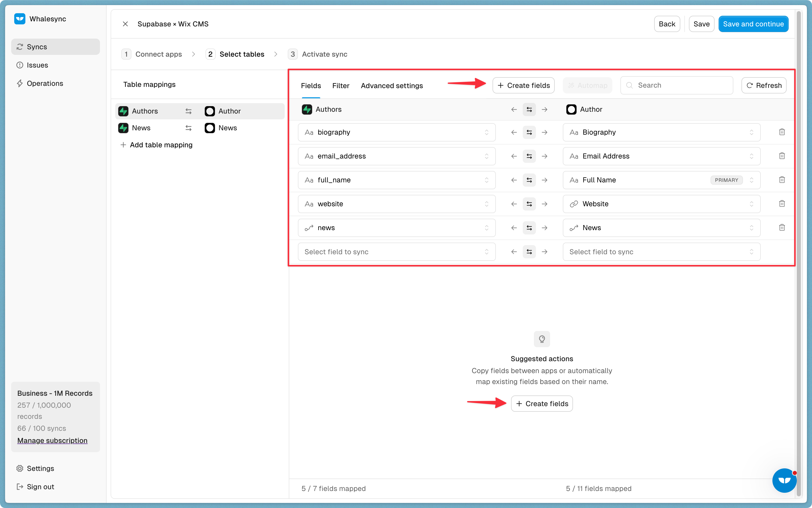Delete the website field mapping
The height and width of the screenshot is (508, 812).
coord(782,204)
